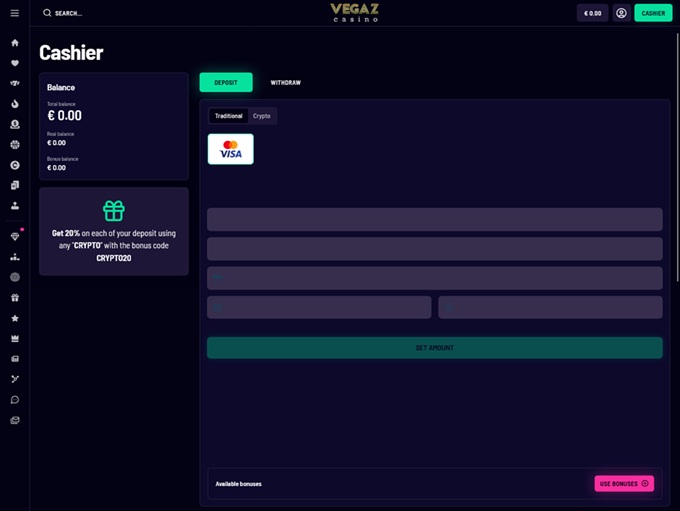Open favorites heart icon in sidebar

click(15, 63)
